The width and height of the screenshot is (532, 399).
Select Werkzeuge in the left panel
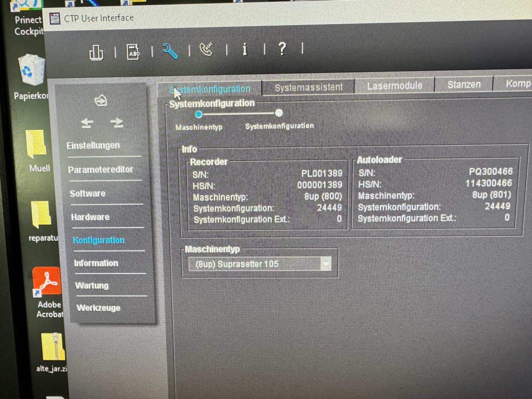[99, 308]
